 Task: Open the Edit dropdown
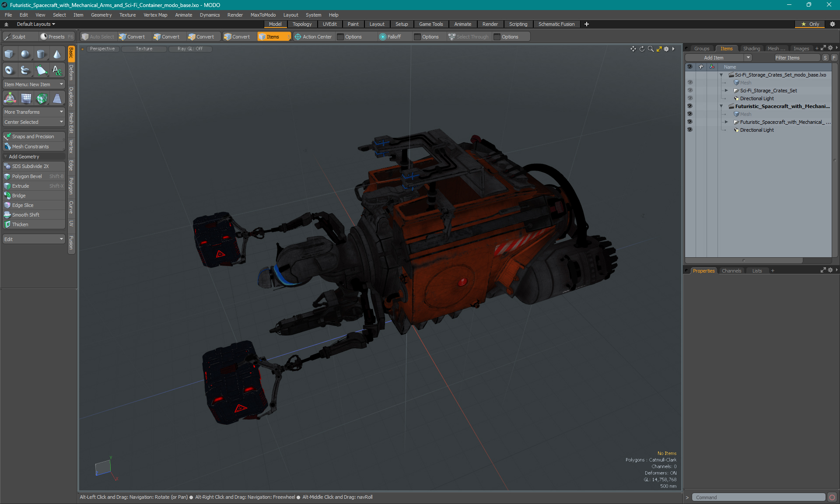click(x=34, y=239)
